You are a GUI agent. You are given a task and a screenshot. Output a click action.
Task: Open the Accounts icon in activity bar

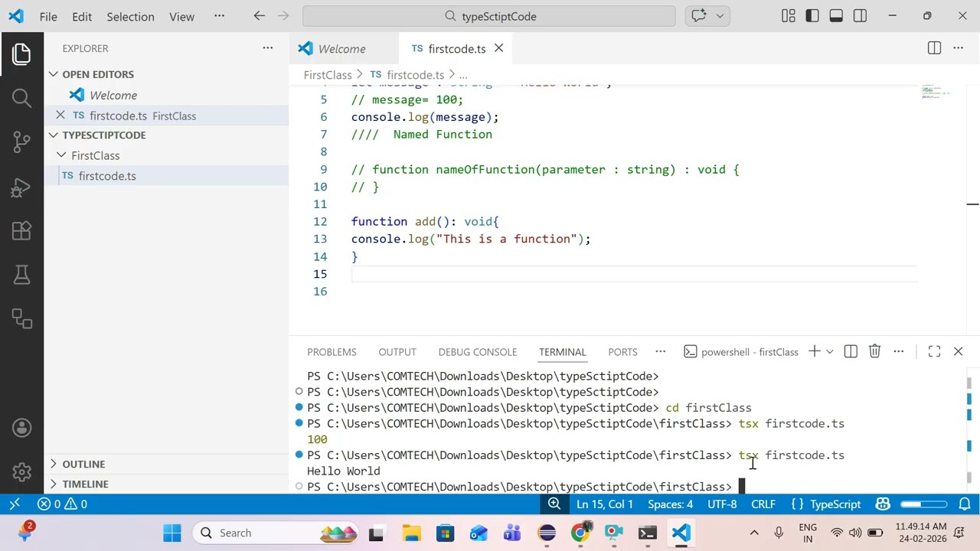(x=21, y=428)
